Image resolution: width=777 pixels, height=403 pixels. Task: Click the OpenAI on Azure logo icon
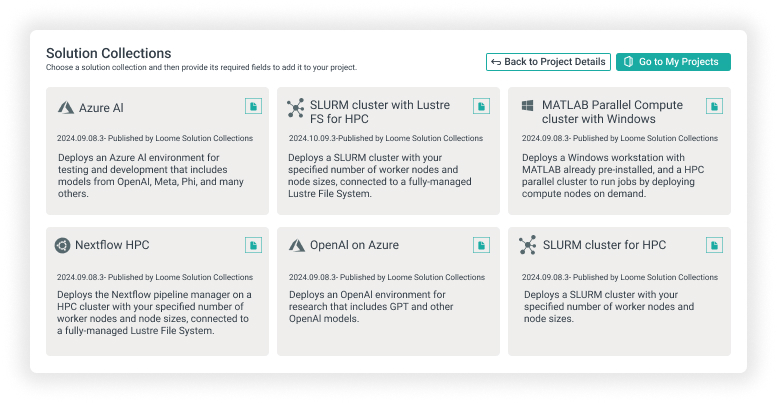pyautogui.click(x=296, y=245)
